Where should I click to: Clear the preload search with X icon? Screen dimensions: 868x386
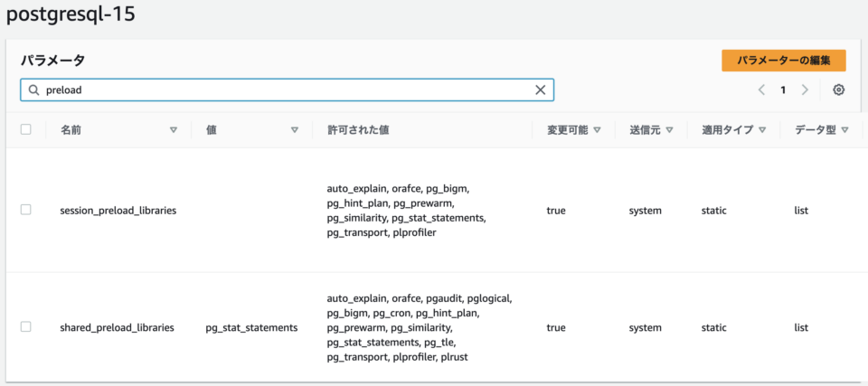click(x=541, y=89)
